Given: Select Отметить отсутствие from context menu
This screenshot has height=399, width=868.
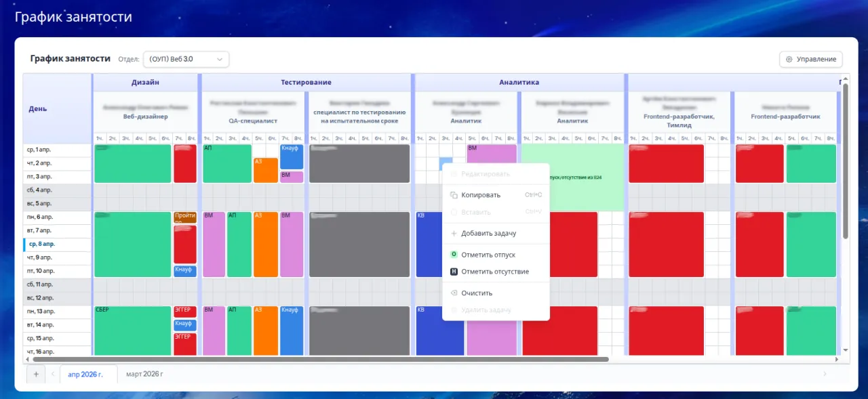Looking at the screenshot, I should coord(494,272).
